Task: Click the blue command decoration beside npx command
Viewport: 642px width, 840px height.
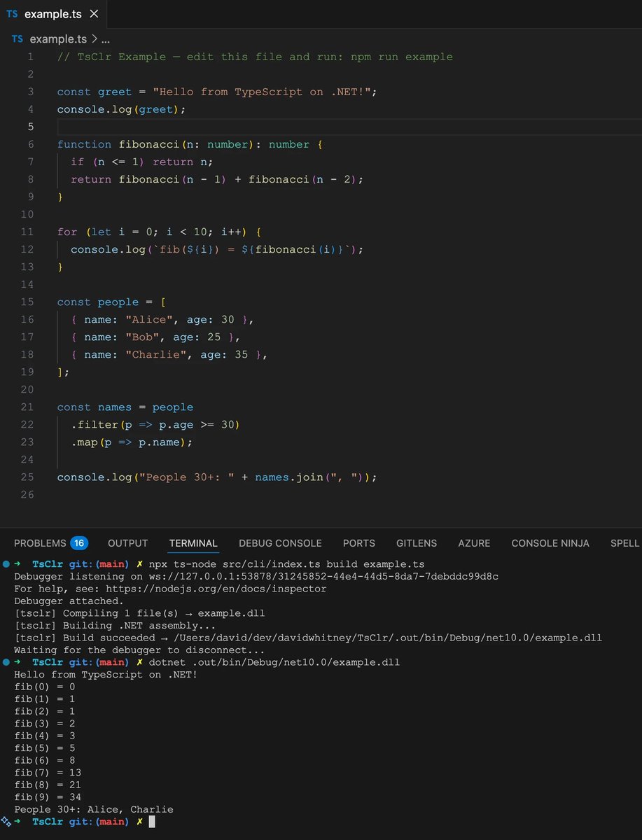Action: (x=6, y=563)
